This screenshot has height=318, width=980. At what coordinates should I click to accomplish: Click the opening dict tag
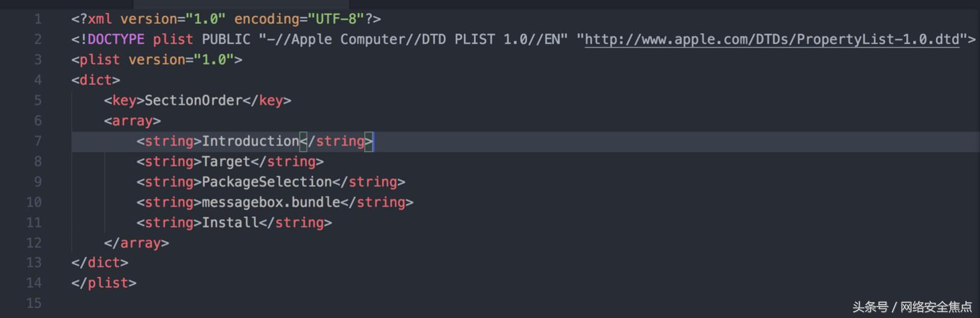point(96,80)
